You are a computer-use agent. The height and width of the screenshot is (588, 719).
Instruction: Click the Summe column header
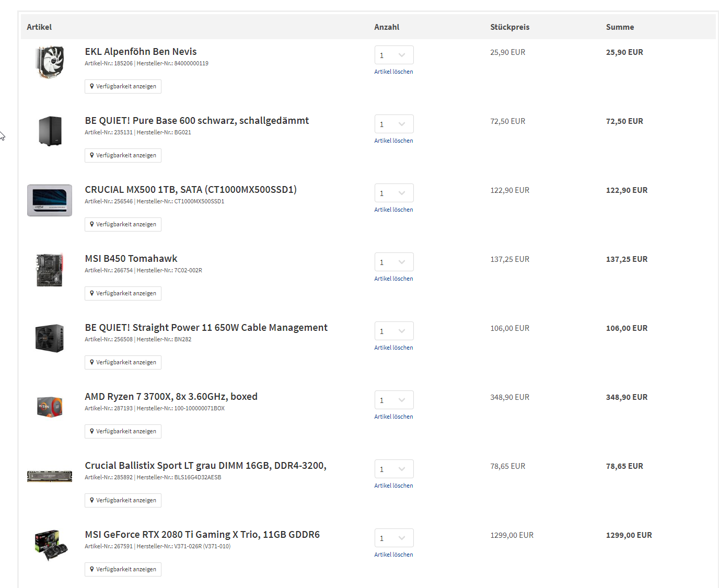pyautogui.click(x=620, y=27)
